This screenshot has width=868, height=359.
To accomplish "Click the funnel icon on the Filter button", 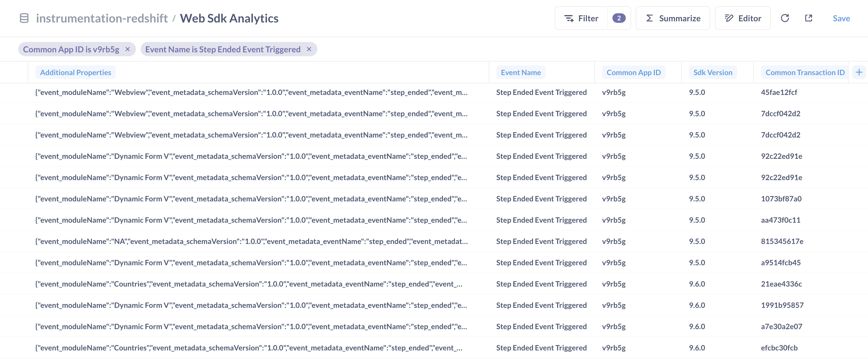I will click(569, 18).
